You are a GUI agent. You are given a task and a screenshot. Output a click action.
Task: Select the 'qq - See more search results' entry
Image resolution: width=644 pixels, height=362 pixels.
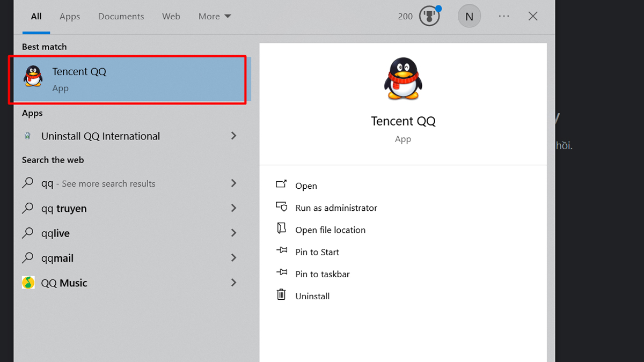click(x=131, y=183)
